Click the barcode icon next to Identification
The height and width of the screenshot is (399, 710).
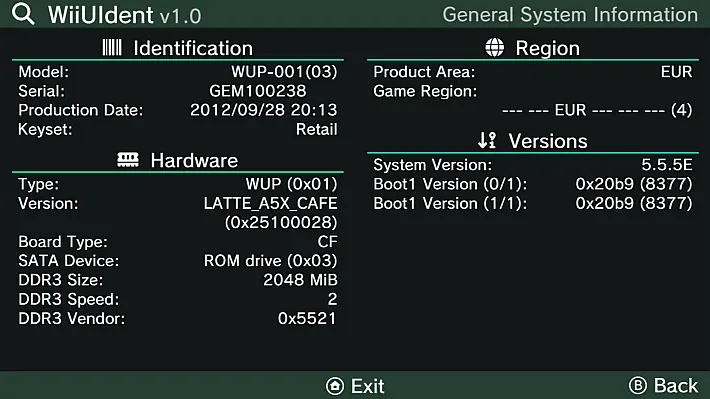(112, 48)
